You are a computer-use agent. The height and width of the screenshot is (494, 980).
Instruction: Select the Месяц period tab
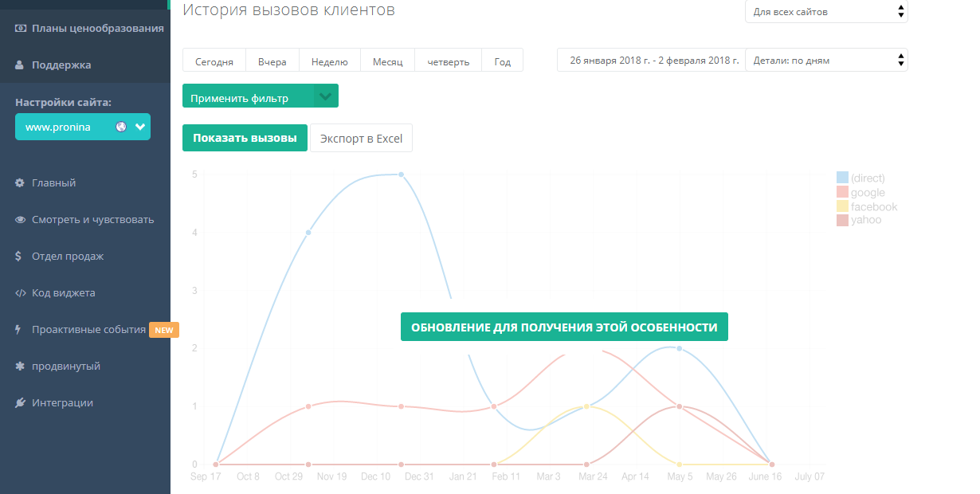tap(387, 61)
